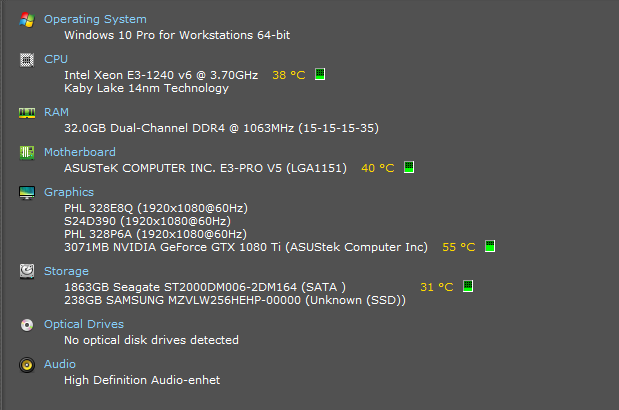Select the Optical Drives heading
Screen dimensions: 619x410
pos(84,324)
